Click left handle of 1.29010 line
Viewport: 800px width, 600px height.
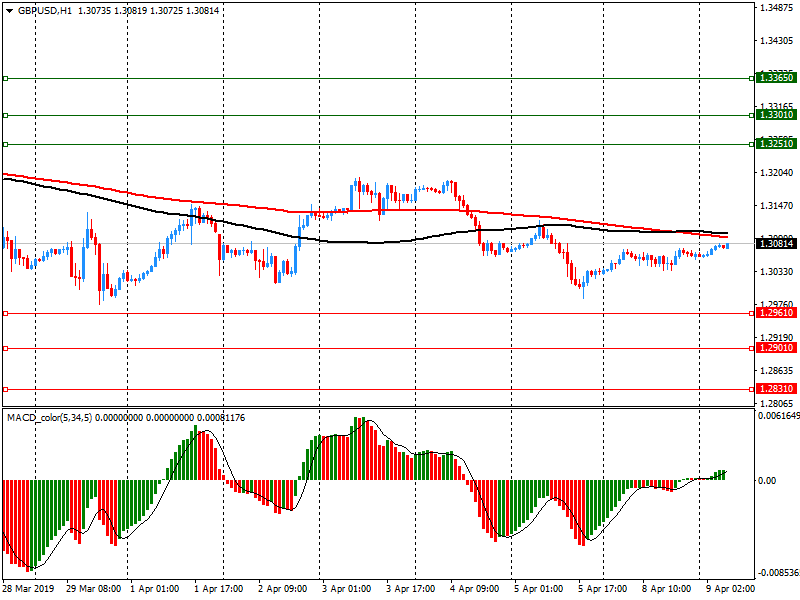click(5, 348)
